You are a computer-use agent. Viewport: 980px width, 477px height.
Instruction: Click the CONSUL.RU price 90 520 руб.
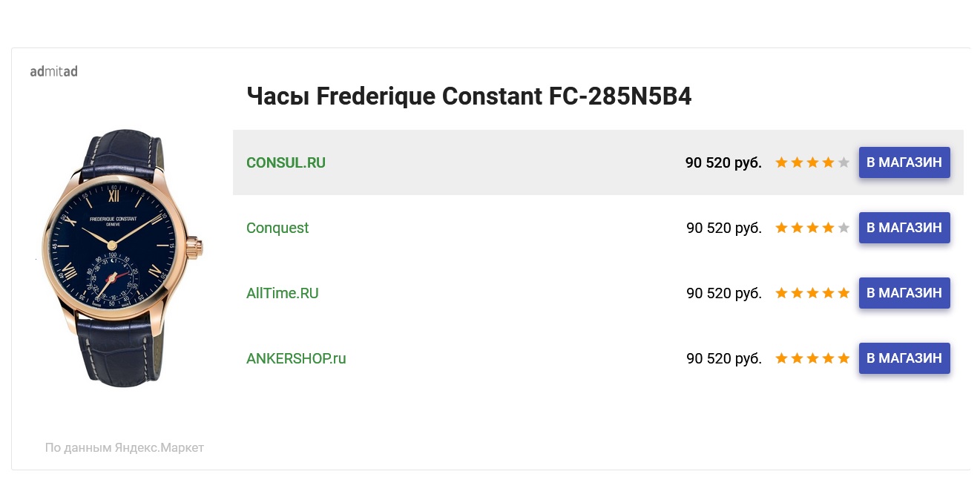click(723, 162)
